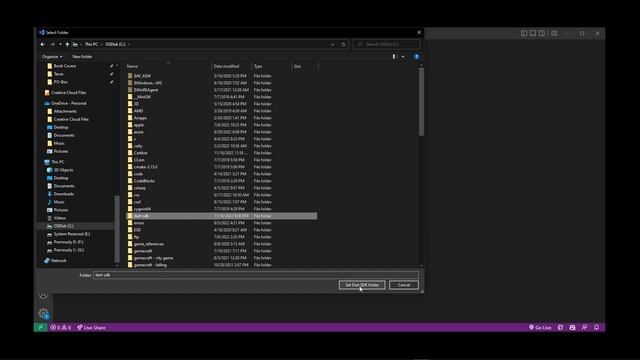
Task: Open errors and warnings in status bar
Action: (60, 327)
